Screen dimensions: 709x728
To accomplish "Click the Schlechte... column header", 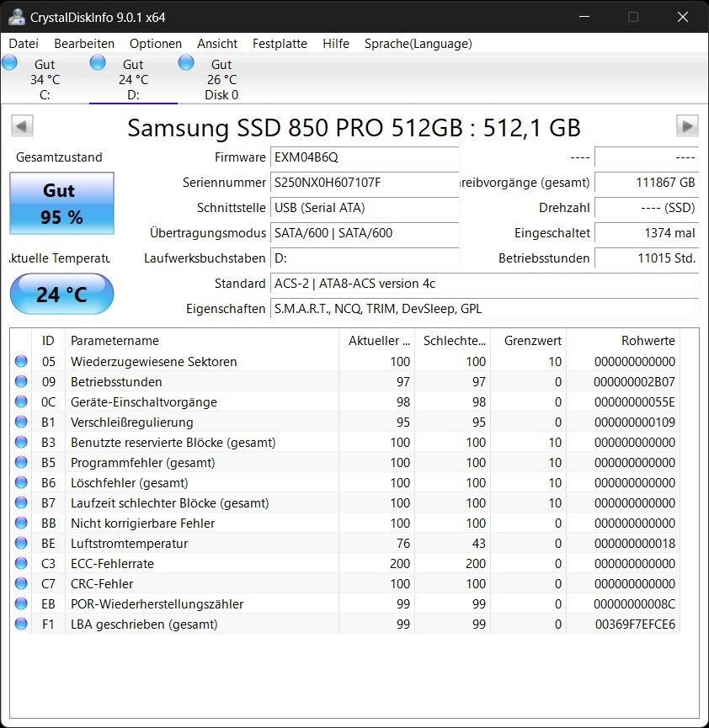I will point(452,341).
